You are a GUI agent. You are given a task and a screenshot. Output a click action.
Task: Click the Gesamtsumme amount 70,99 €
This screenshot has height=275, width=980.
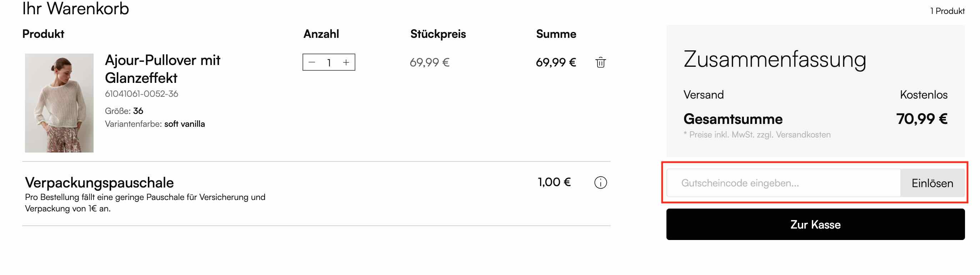[x=921, y=119]
